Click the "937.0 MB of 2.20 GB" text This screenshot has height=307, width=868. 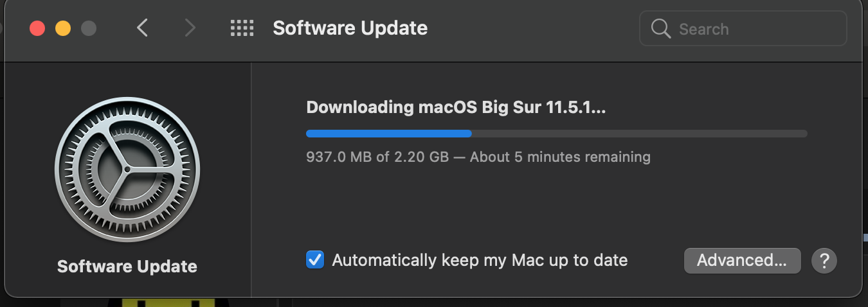(377, 157)
